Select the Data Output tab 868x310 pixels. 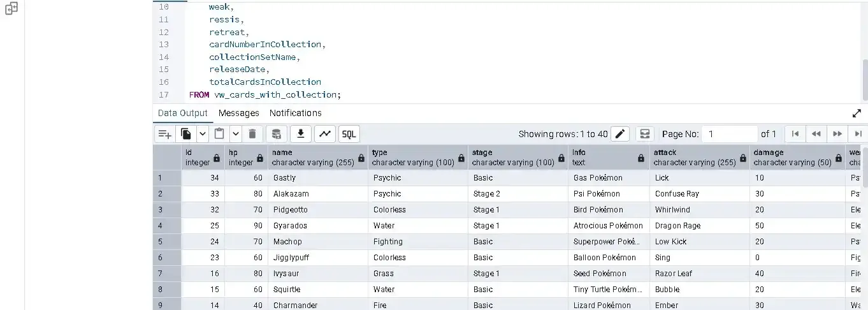182,113
